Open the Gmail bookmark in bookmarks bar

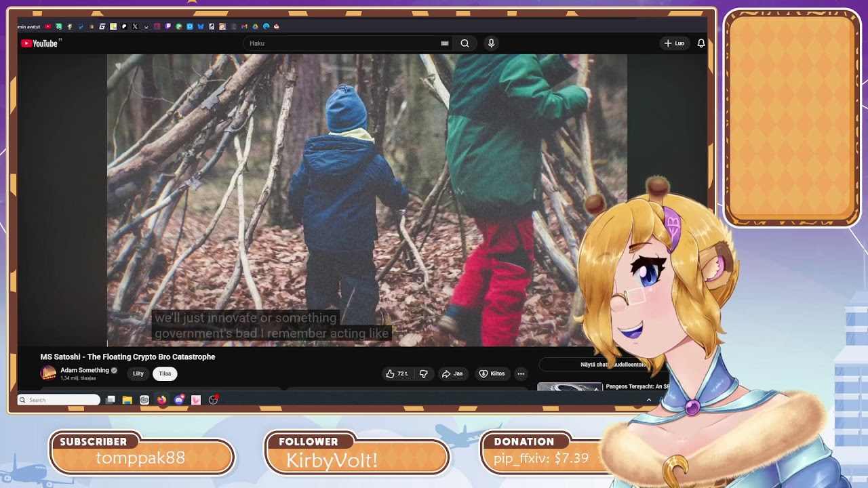pyautogui.click(x=244, y=26)
